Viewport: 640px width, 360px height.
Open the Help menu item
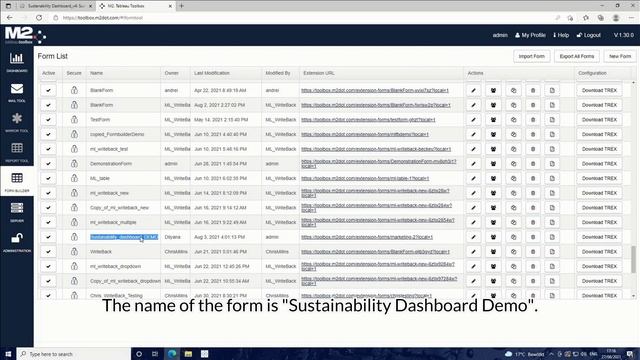(x=561, y=35)
